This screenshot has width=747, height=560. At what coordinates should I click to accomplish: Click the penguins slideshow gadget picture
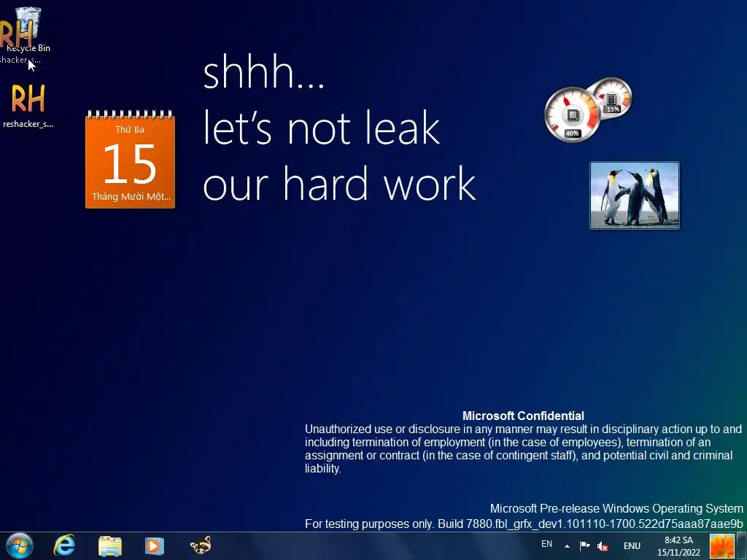click(x=635, y=195)
